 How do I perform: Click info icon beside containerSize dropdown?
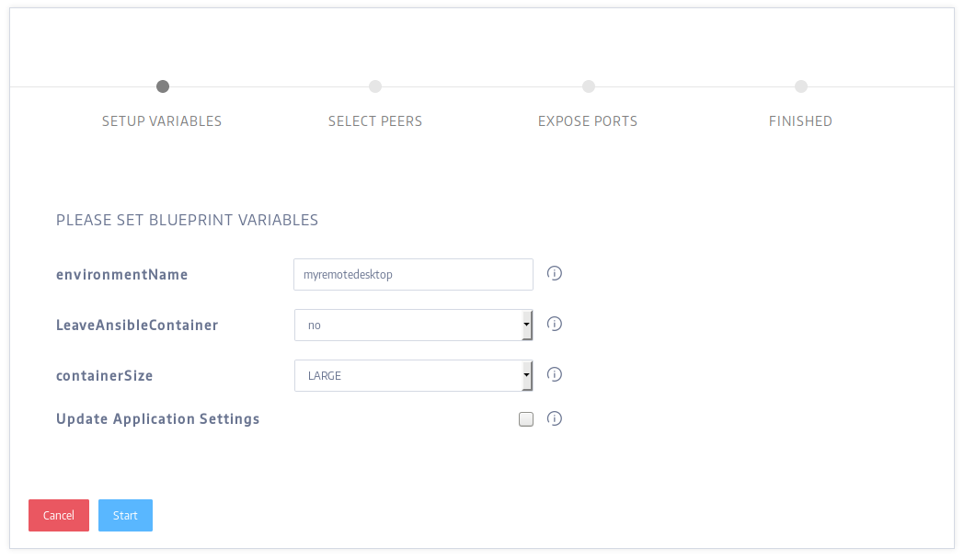click(554, 373)
